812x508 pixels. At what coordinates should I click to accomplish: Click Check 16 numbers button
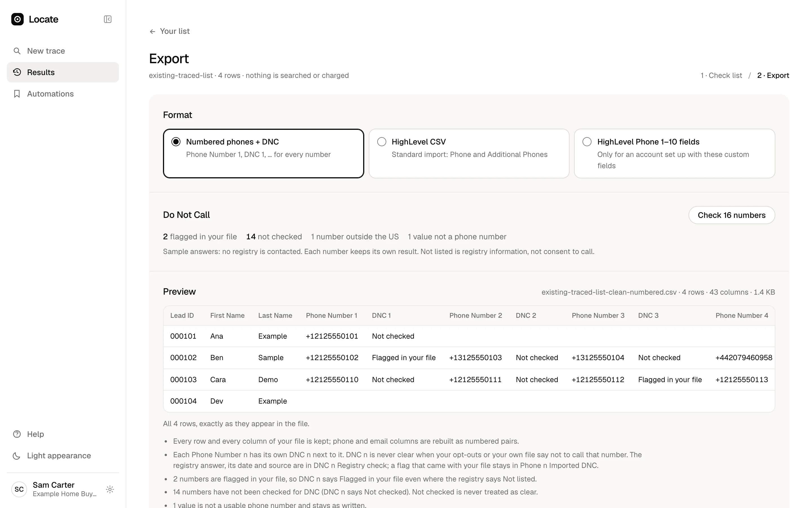(x=731, y=215)
